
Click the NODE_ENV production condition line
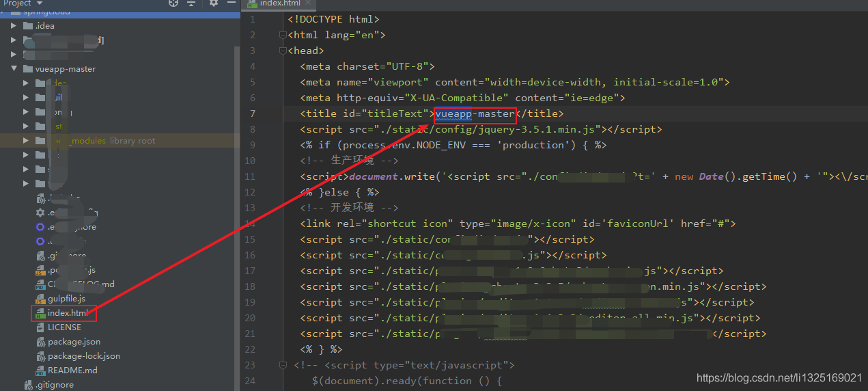coord(453,145)
